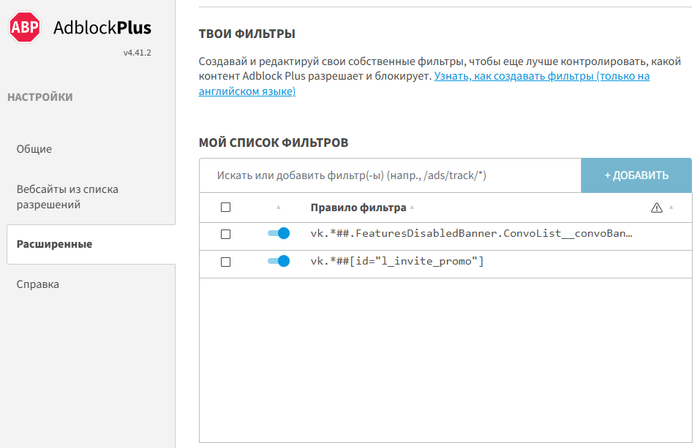Open the Узнать, как создавать фильтры link
The height and width of the screenshot is (448, 700).
click(424, 83)
